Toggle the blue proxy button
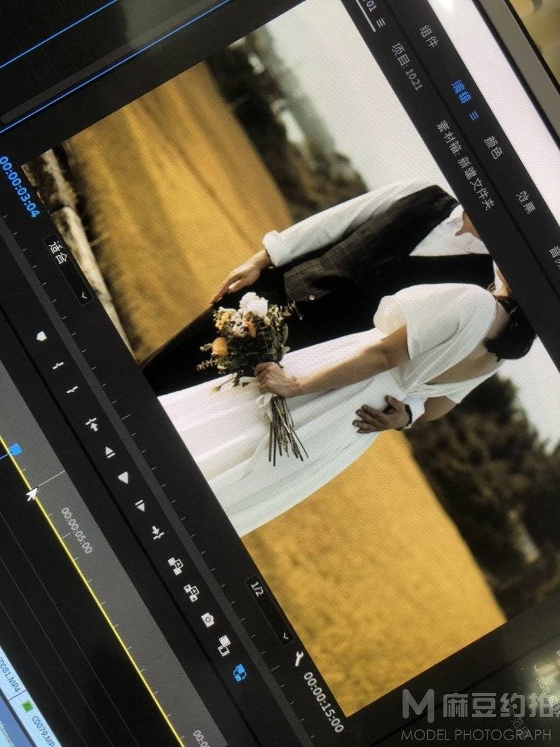560x747 pixels. click(x=240, y=672)
